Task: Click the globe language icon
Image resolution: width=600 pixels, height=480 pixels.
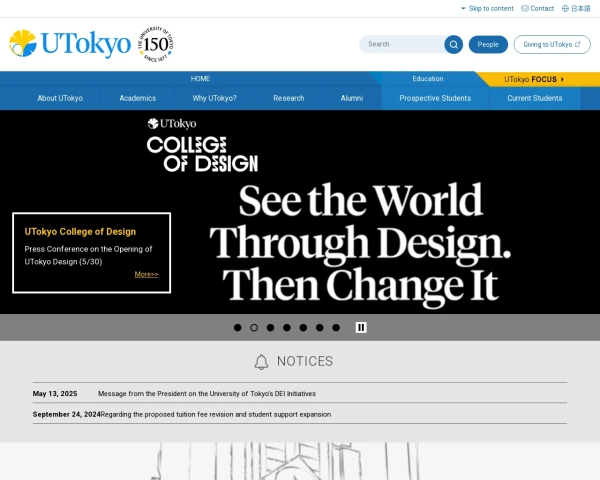Action: (x=565, y=8)
